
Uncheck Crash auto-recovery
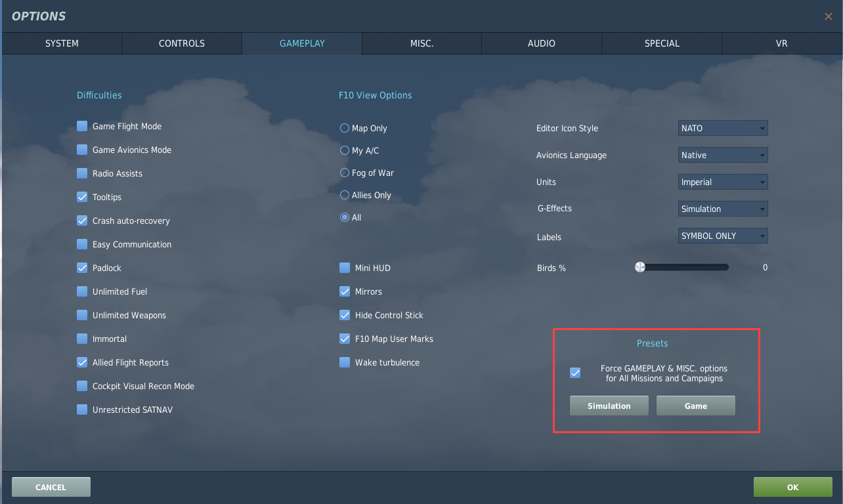click(x=82, y=220)
